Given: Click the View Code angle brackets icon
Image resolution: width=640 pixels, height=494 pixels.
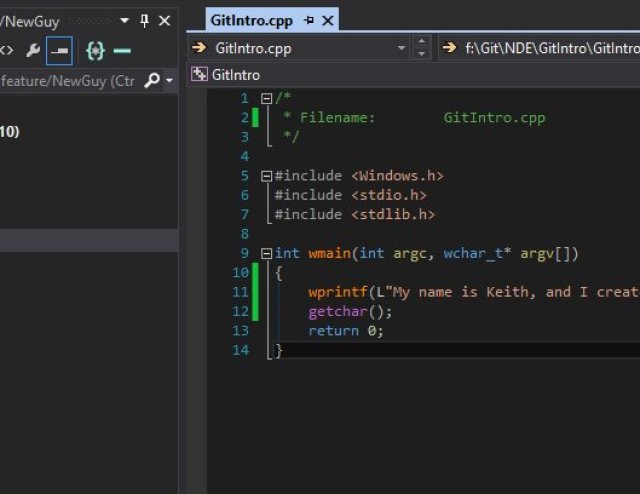Looking at the screenshot, I should pyautogui.click(x=6, y=49).
